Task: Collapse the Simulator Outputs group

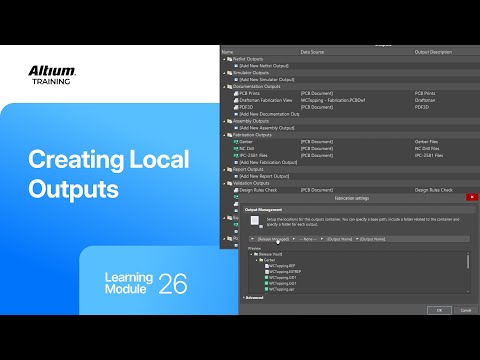Action: coord(224,73)
